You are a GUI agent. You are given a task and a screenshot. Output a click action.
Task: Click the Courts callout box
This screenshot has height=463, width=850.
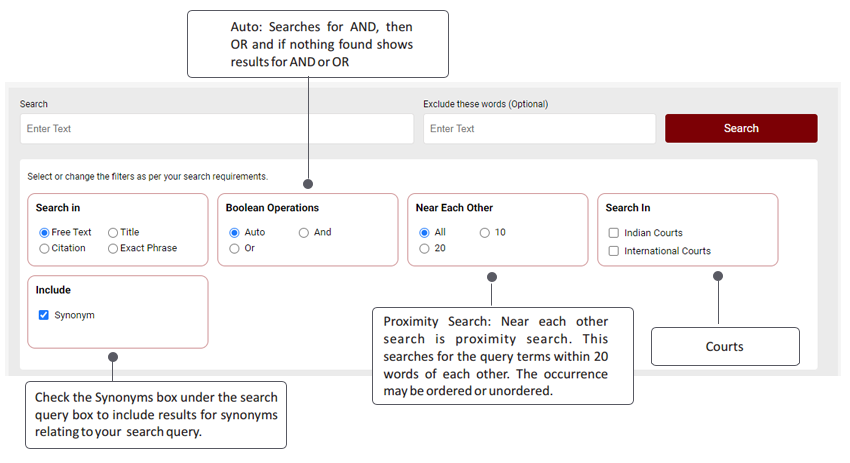coord(725,346)
